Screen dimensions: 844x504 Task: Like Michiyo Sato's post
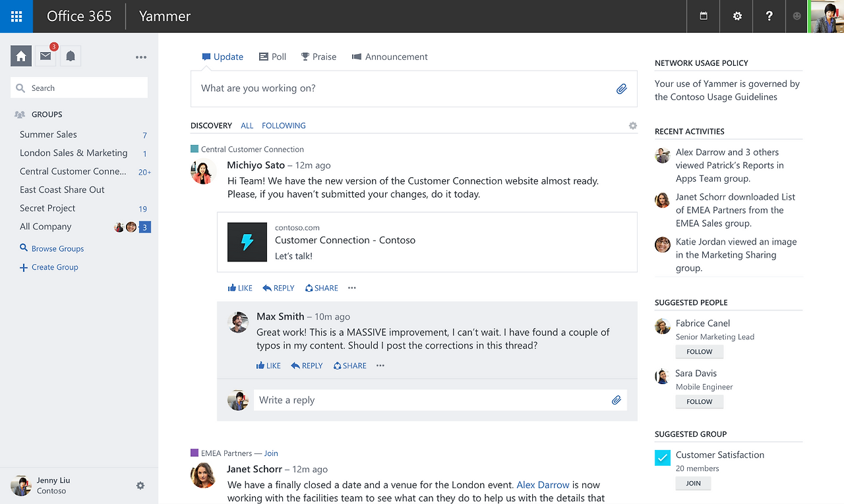point(239,288)
